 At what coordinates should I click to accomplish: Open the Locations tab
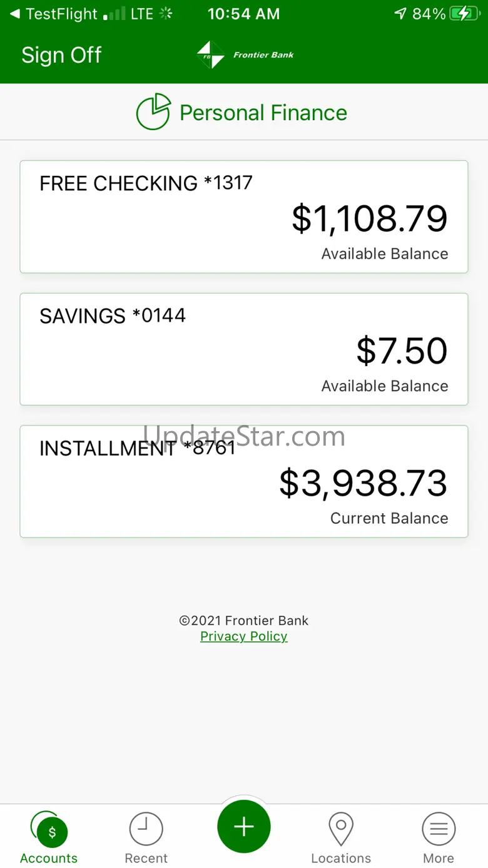(341, 858)
